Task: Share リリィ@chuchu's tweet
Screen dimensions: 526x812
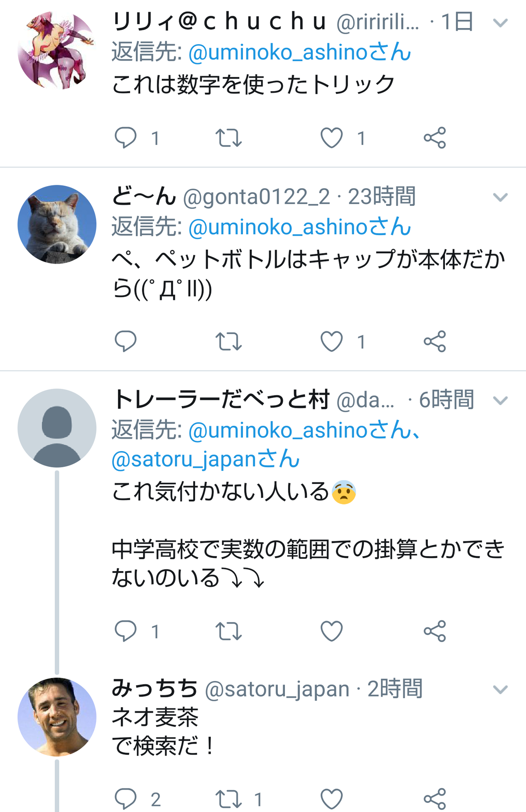Action: (x=435, y=138)
